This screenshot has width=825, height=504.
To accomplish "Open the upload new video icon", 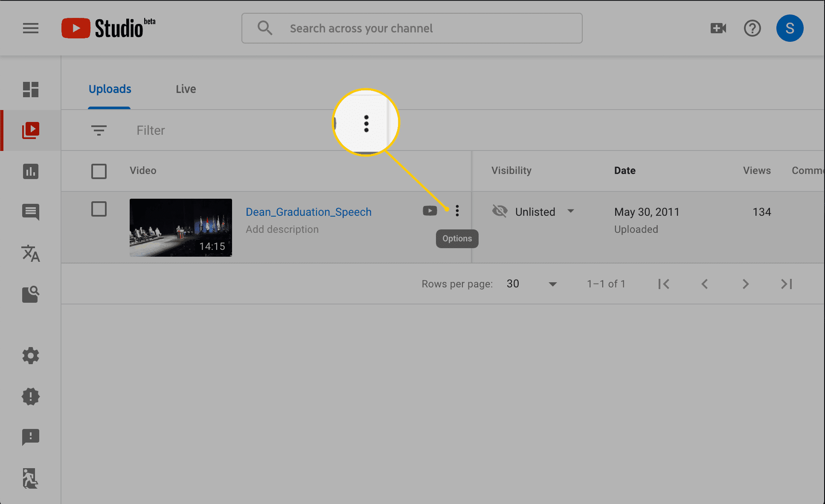I will (x=718, y=28).
